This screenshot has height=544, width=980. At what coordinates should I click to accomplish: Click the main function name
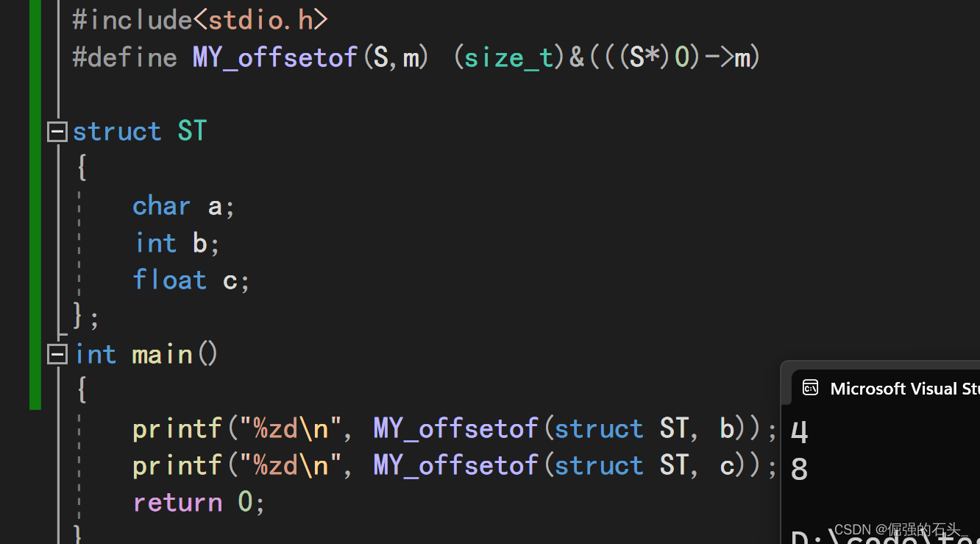(x=162, y=355)
